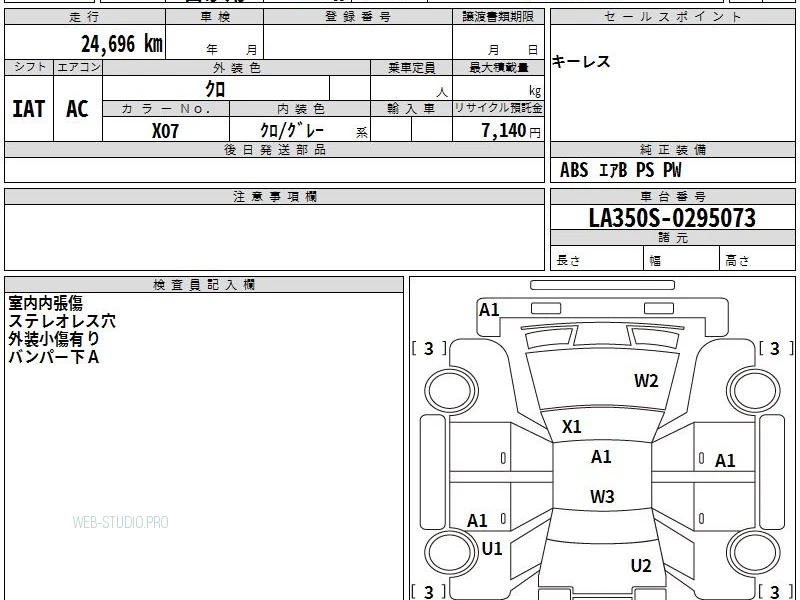Select the 登録番号 header

tap(358, 17)
